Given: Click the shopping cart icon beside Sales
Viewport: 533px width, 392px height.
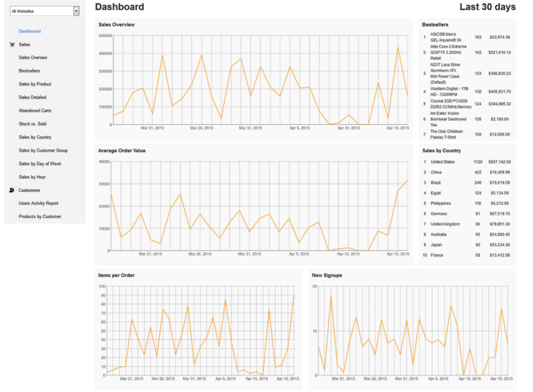Looking at the screenshot, I should (x=12, y=45).
